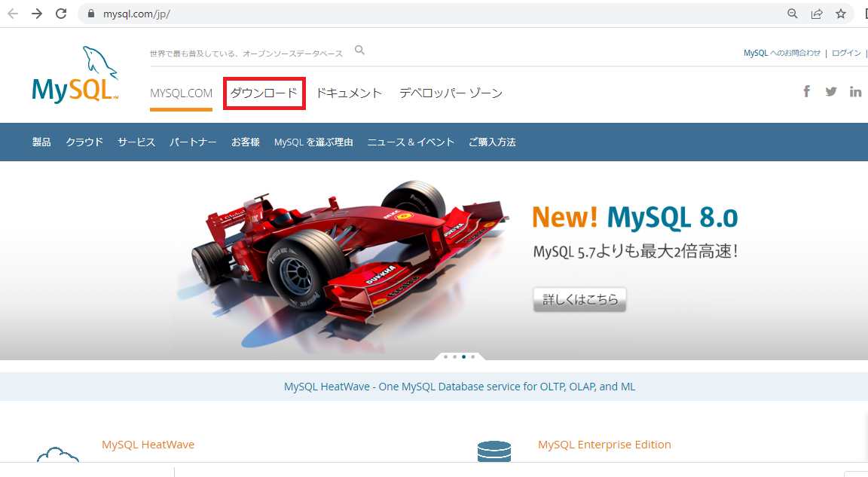868x477 pixels.
Task: Reload the page with the refresh icon
Action: coord(61,14)
